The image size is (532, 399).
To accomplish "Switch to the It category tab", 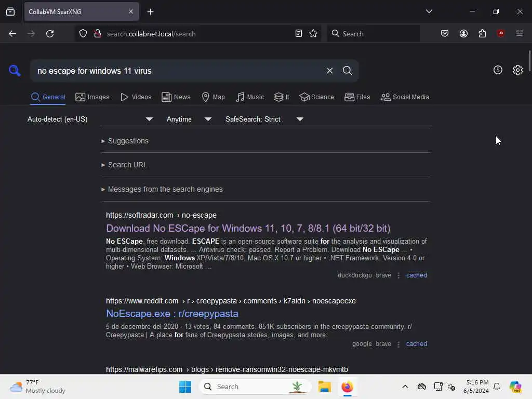I will tap(282, 97).
